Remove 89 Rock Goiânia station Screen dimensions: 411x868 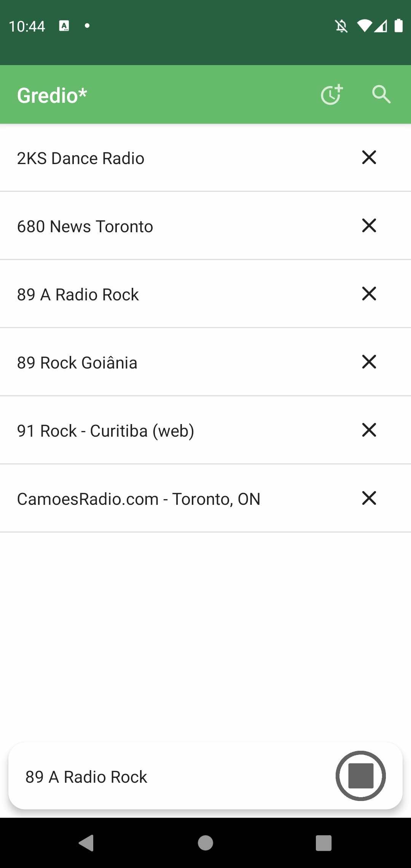pyautogui.click(x=369, y=362)
